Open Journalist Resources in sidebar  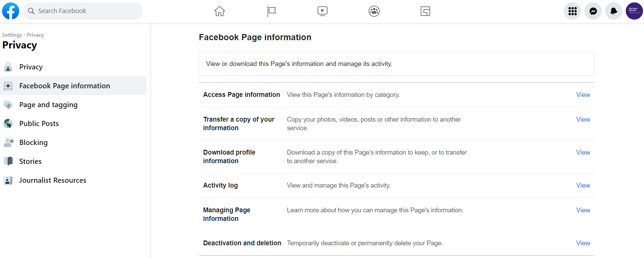(x=53, y=180)
